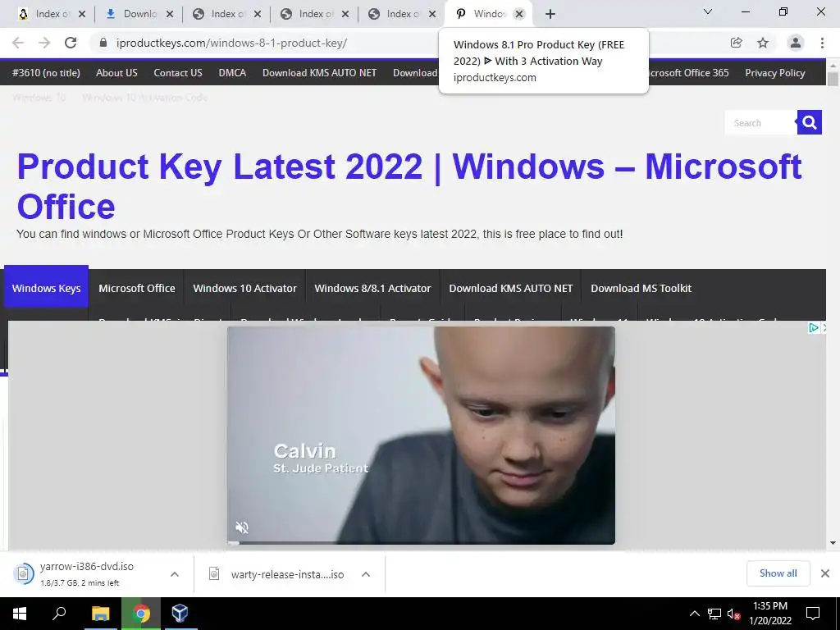Click the About US link

tap(116, 73)
